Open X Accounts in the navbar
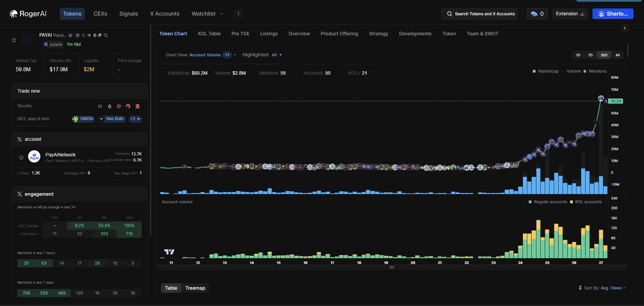 tap(165, 13)
